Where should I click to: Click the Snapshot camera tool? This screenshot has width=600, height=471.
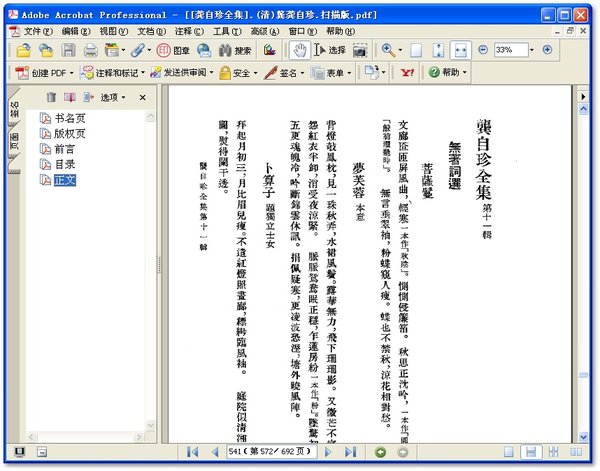pyautogui.click(x=360, y=50)
